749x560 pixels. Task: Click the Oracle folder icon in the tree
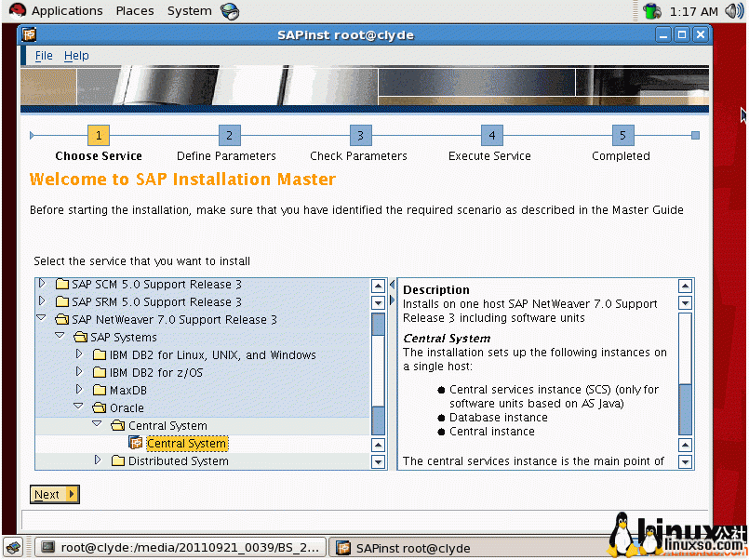[x=100, y=407]
